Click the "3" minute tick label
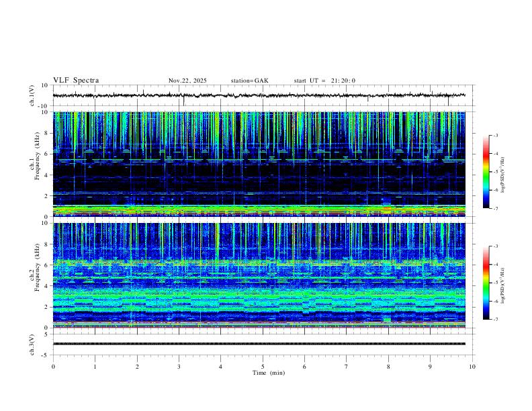 pyautogui.click(x=179, y=367)
